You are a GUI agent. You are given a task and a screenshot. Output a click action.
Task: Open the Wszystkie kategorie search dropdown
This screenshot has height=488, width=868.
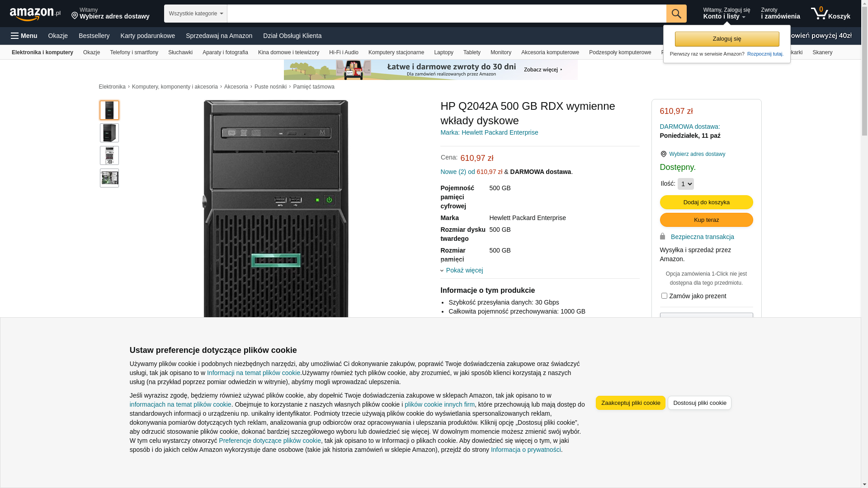click(x=195, y=14)
